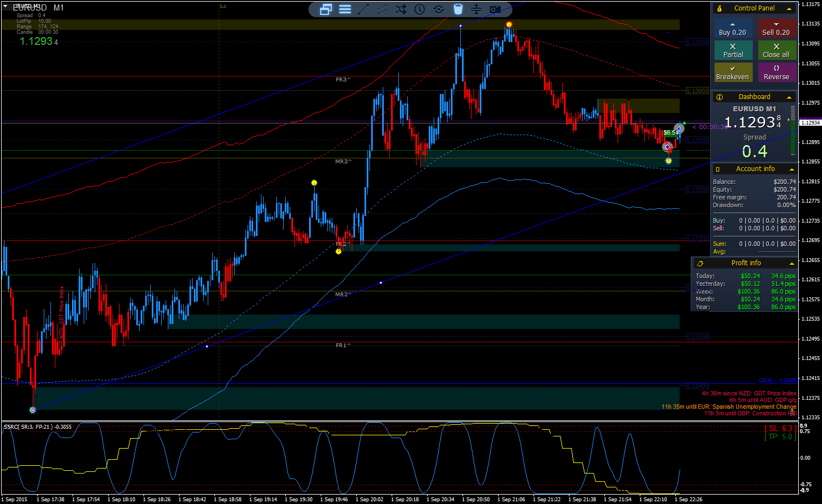Click the Week profit value $100.36
822x504 pixels.
click(x=749, y=291)
